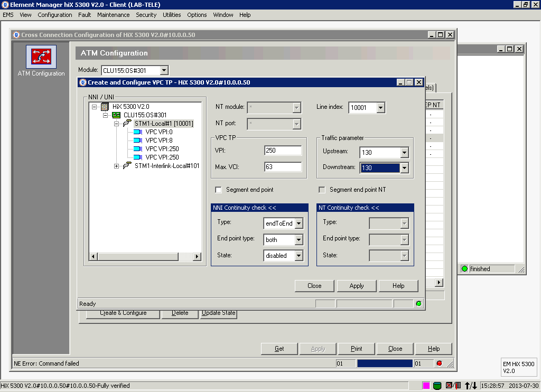
Task: Open the Configuration menu
Action: pos(55,15)
